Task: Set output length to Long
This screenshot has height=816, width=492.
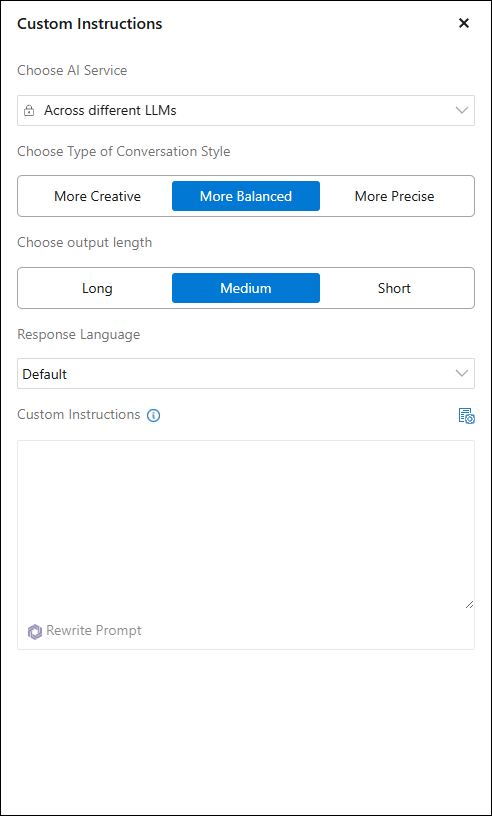Action: pyautogui.click(x=97, y=288)
